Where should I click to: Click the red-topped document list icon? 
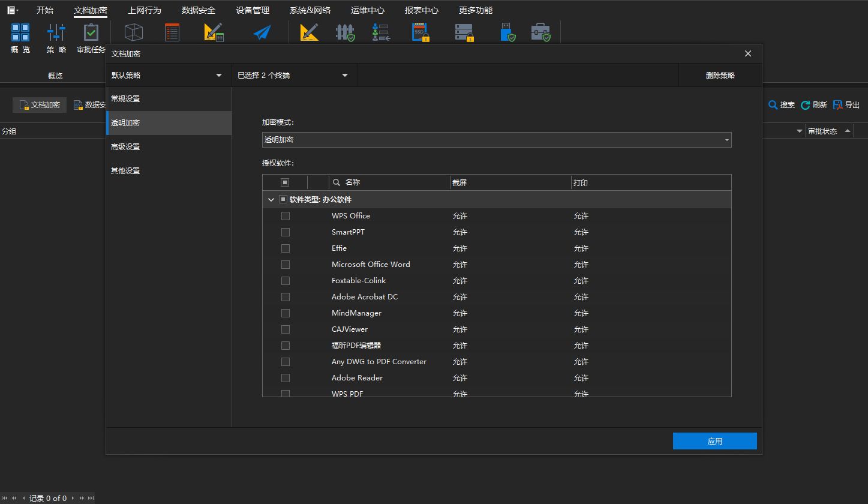point(172,32)
